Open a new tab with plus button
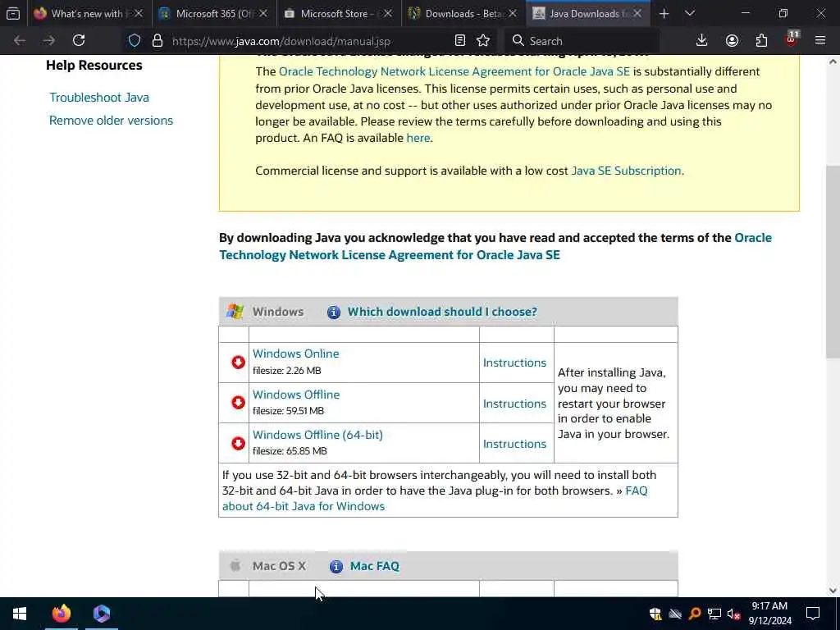 (664, 13)
